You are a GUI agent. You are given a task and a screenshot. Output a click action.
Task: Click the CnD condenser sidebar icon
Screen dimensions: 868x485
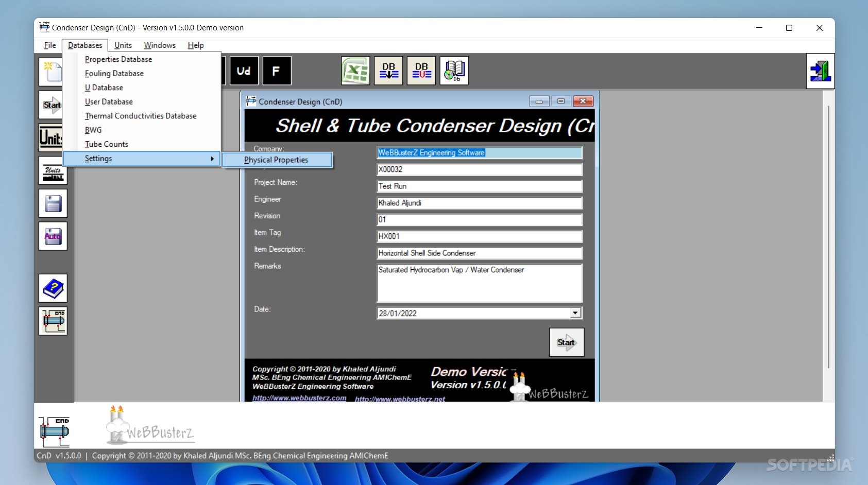[53, 321]
